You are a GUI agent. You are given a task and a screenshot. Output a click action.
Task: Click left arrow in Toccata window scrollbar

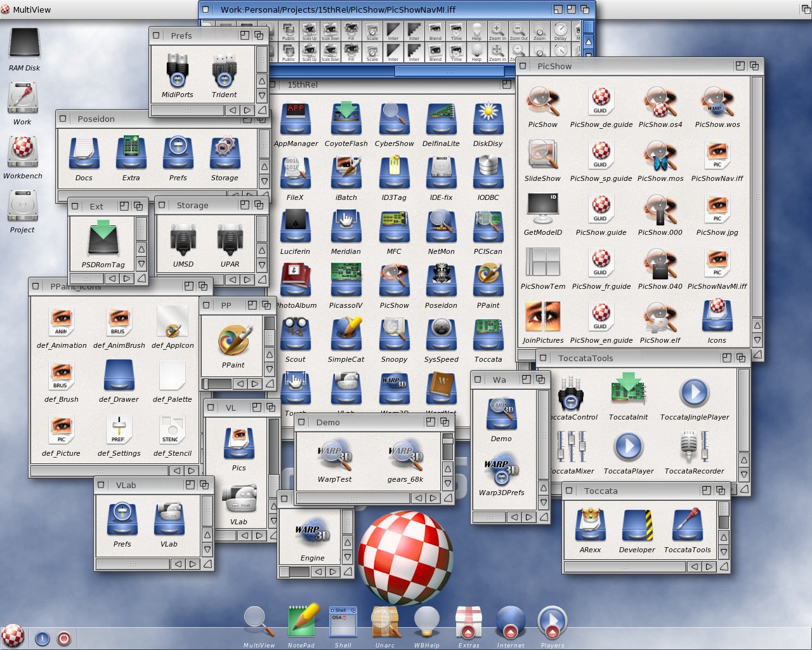pos(695,567)
